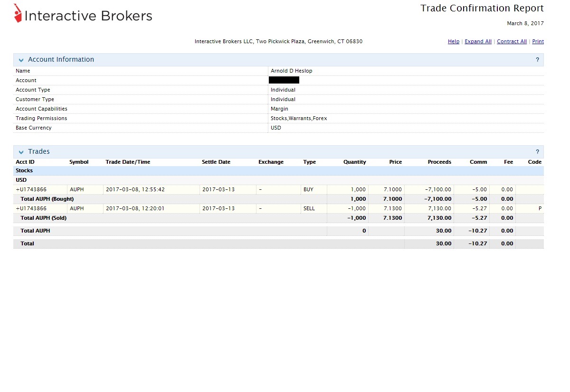Click the Exchange column header
This screenshot has height=392, width=570.
pos(271,162)
